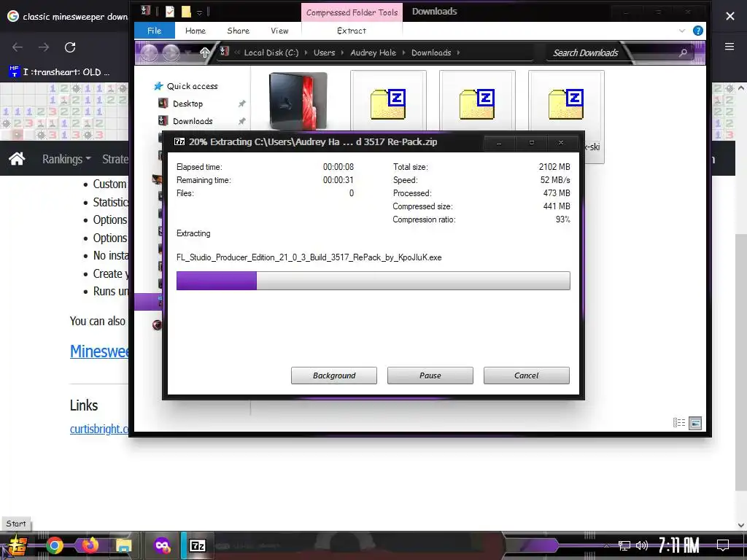
Task: Expand the arrow after Audrey Hale breadcrumb
Action: pyautogui.click(x=403, y=52)
